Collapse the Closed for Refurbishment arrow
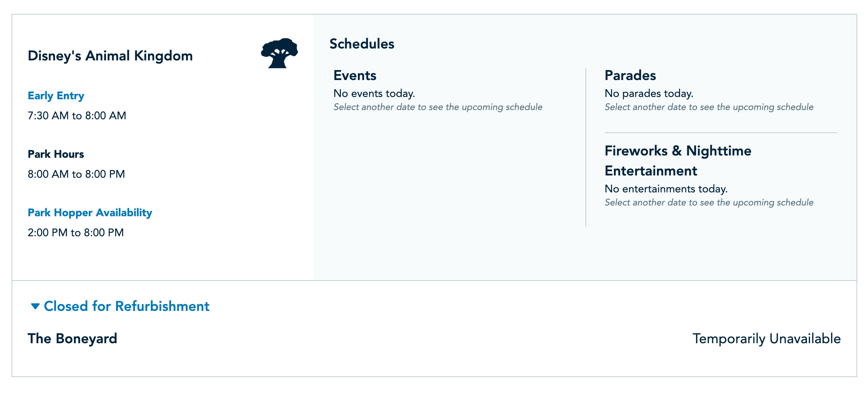The height and width of the screenshot is (394, 868). (35, 306)
